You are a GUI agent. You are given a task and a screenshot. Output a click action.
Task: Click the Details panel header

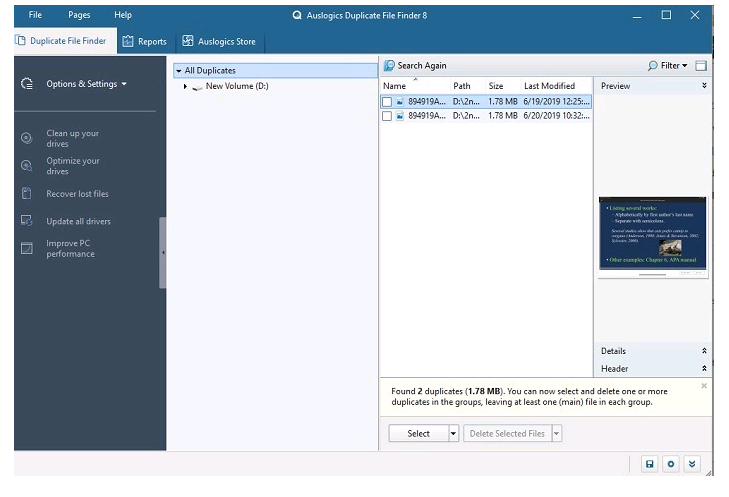coord(653,351)
